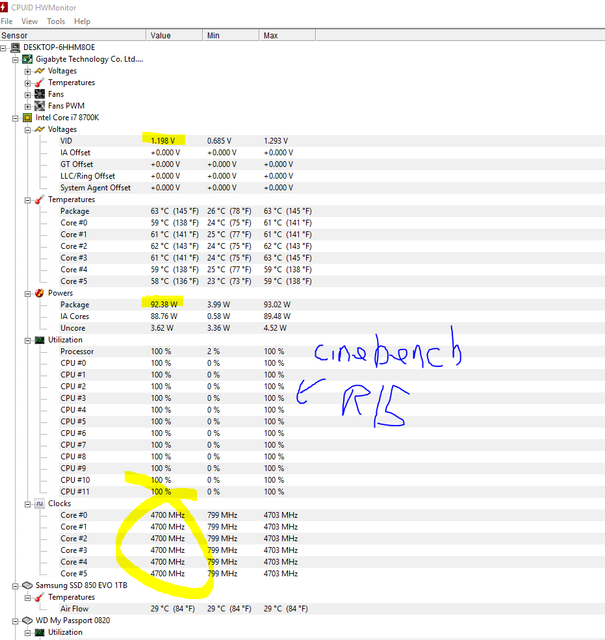Image resolution: width=605 pixels, height=640 pixels.
Task: Click the motherboard Voltages lightning icon
Action: pos(39,71)
